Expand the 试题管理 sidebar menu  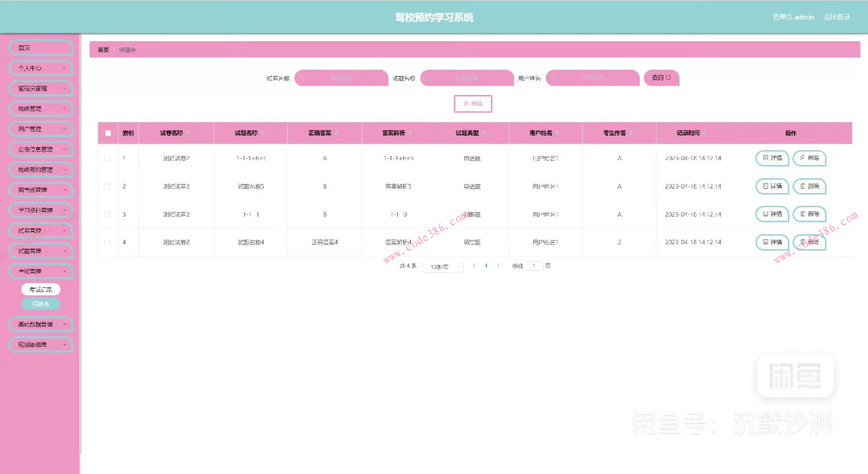pos(41,251)
